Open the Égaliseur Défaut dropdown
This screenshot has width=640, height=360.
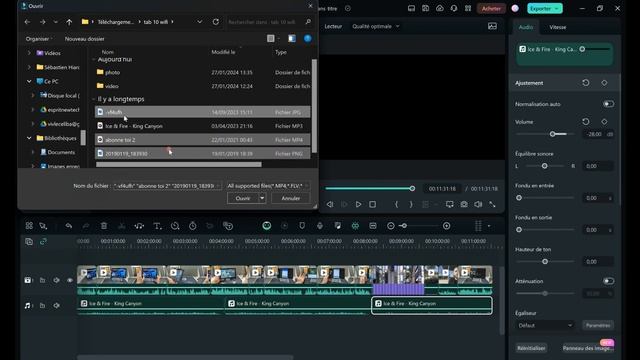(x=545, y=325)
